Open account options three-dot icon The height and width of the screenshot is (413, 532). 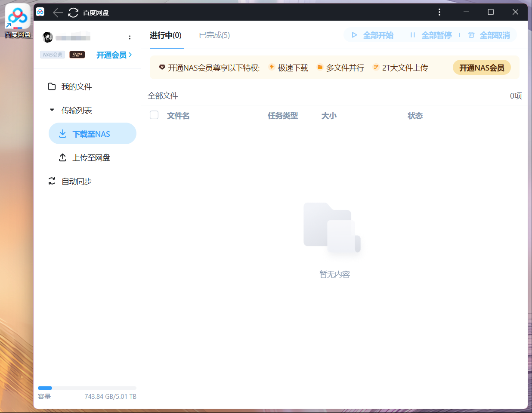click(x=130, y=37)
